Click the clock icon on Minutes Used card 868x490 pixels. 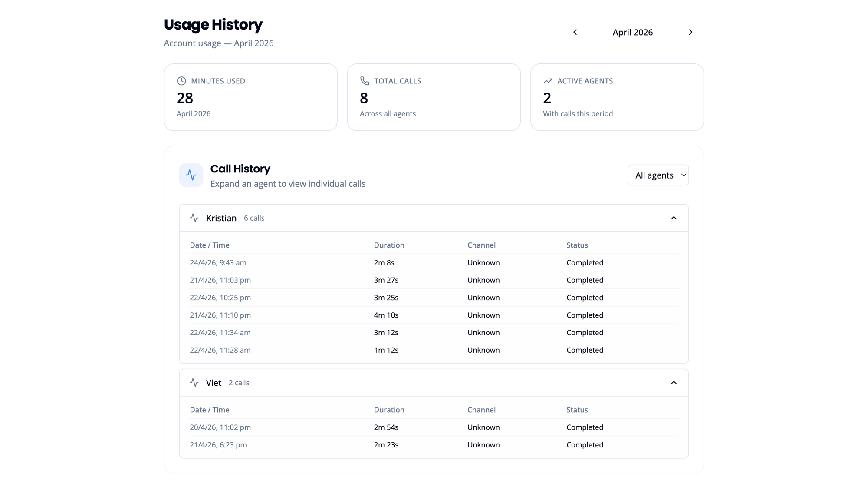coord(181,81)
